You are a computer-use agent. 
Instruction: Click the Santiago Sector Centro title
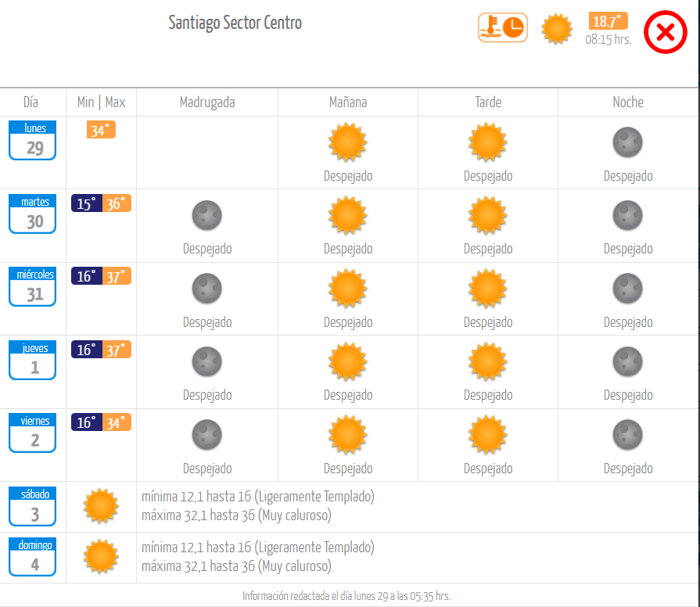(235, 23)
